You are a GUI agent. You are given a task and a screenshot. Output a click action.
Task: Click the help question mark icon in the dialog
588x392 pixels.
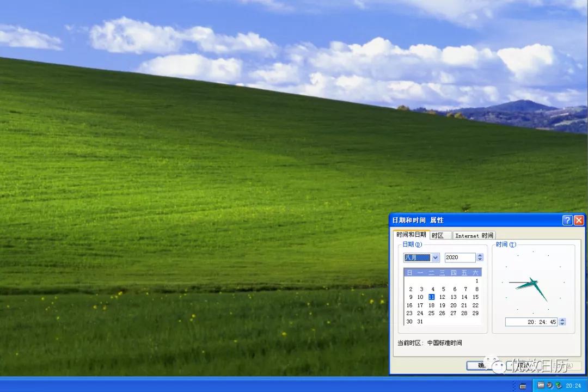(x=567, y=220)
